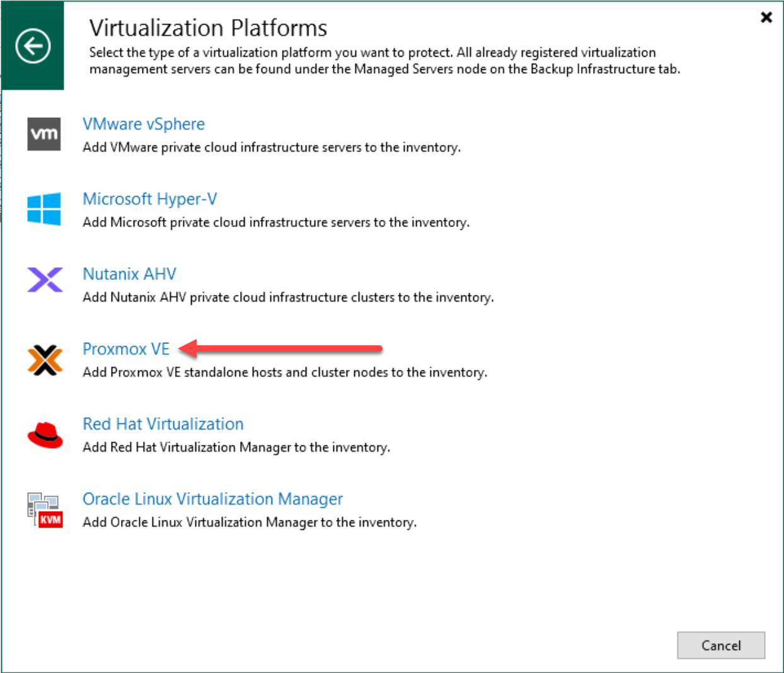Select the Oracle Linux KVM icon

coord(44,509)
